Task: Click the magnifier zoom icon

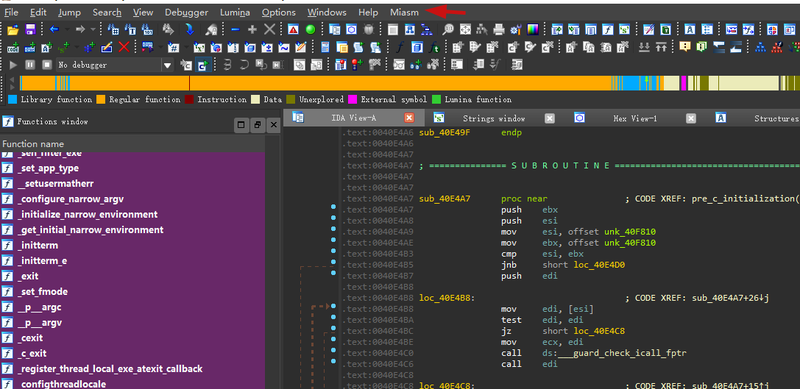Action: click(448, 30)
